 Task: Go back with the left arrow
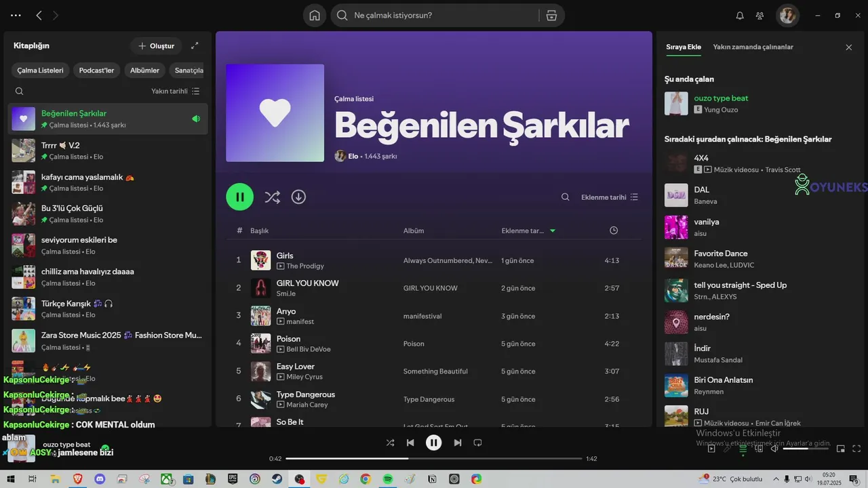point(39,15)
